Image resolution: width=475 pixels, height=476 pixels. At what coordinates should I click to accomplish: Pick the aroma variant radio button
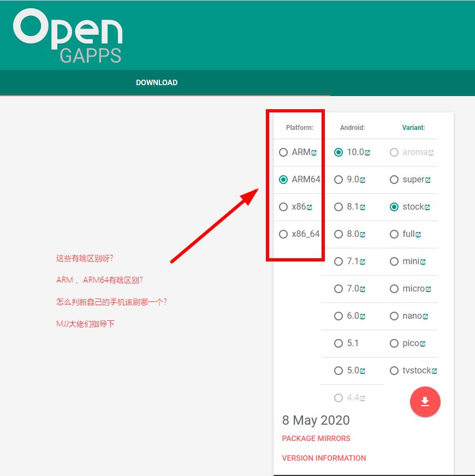point(394,152)
